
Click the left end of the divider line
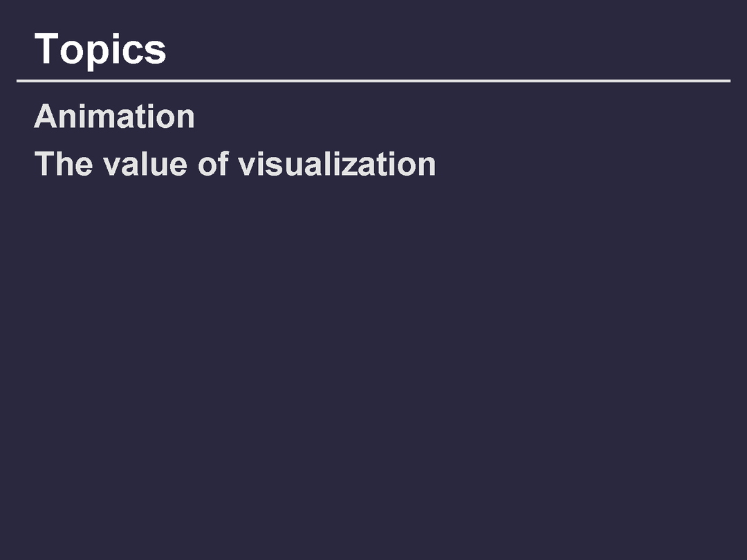tap(21, 81)
